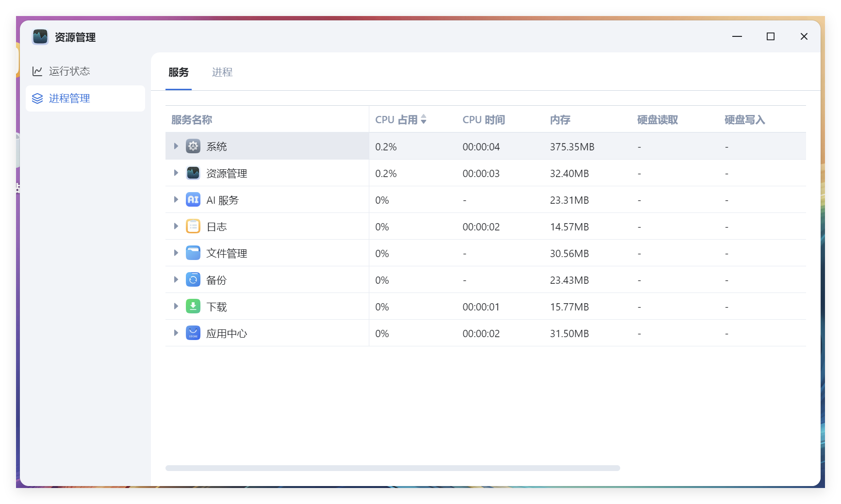Sort by the CPU 占用 column header
Screen dimensions: 841x504
(396, 120)
